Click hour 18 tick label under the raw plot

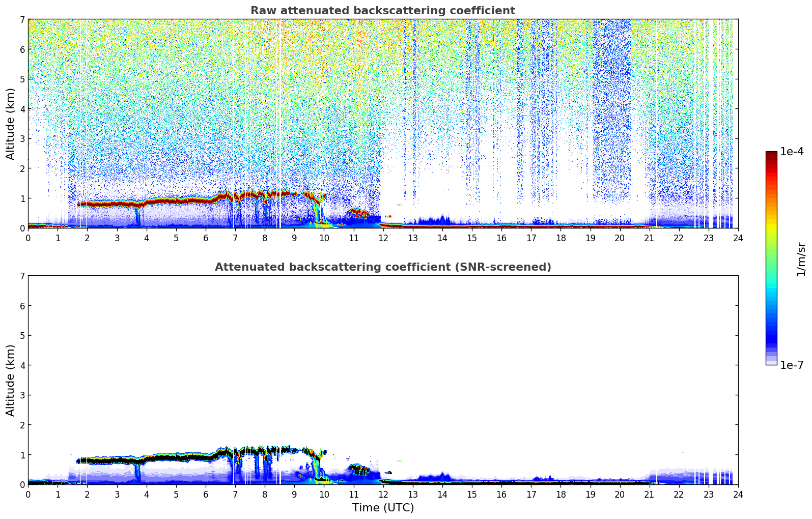tap(561, 238)
